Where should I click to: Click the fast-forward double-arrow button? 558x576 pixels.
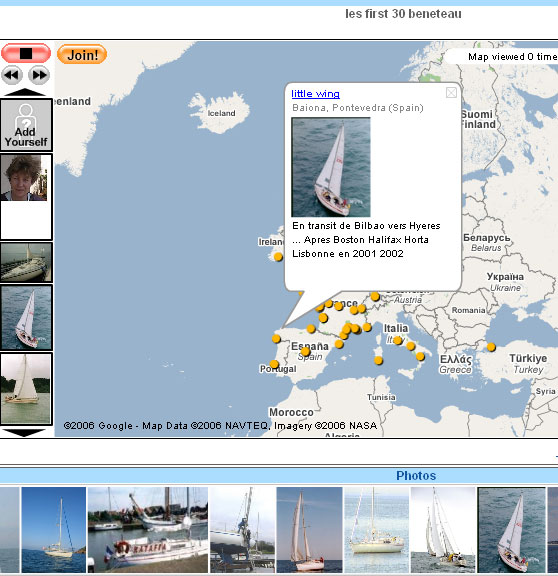click(39, 75)
